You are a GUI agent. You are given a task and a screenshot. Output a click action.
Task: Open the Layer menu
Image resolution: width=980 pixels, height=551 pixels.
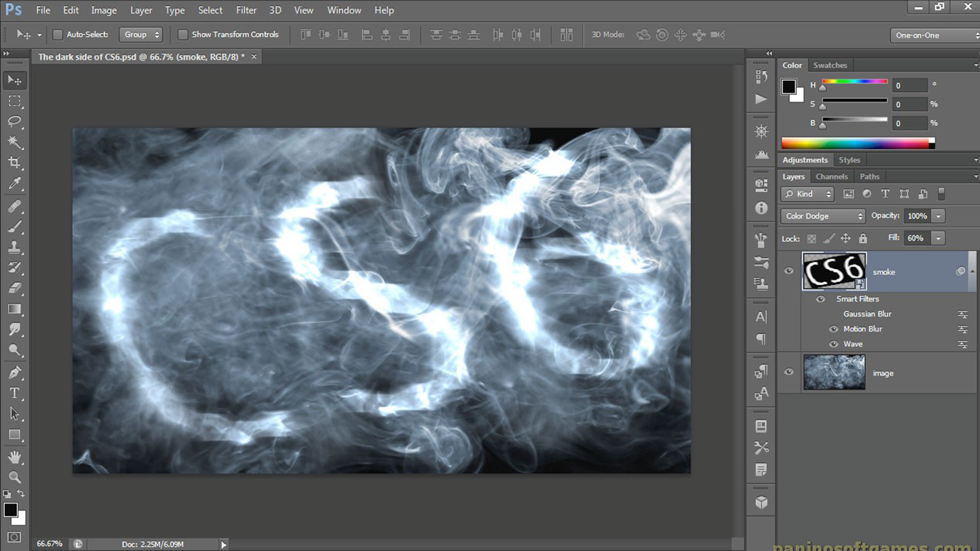point(141,10)
